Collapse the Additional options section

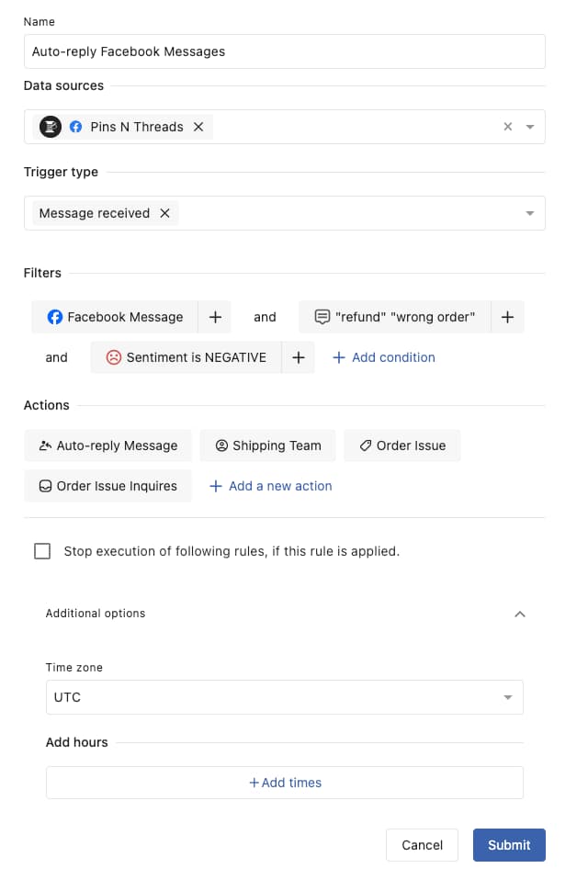coord(521,614)
